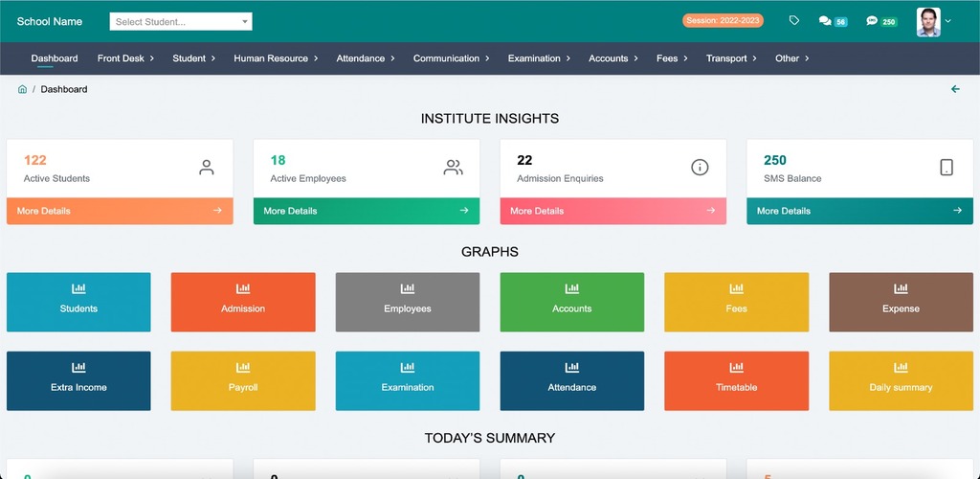Click the SMS Balance phone icon
Viewport: 980px width, 479px height.
pyautogui.click(x=946, y=168)
